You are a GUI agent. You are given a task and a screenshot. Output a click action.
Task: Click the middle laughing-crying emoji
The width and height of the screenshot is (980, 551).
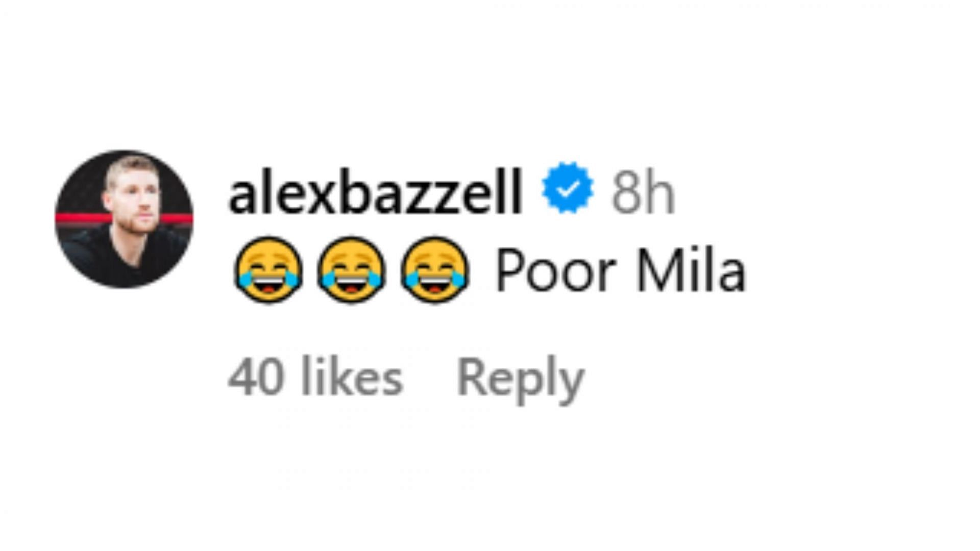coord(351,269)
